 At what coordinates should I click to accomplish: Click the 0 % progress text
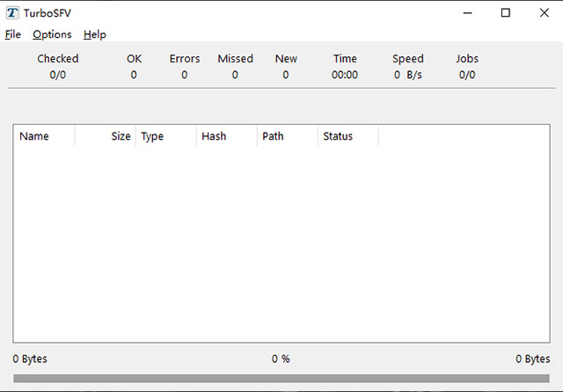[281, 359]
